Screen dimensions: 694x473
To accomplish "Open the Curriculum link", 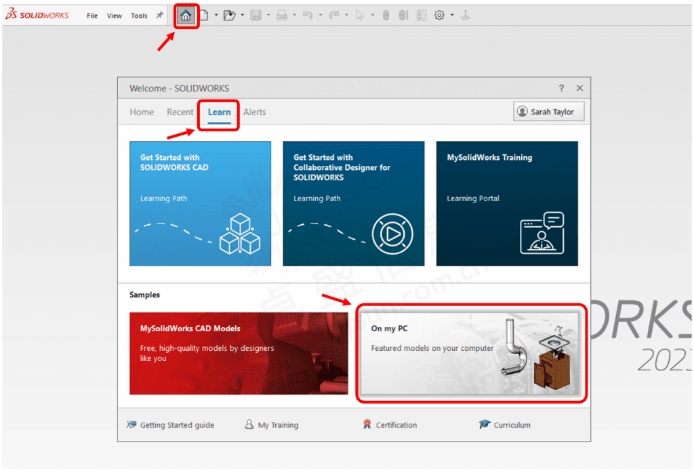I will (505, 425).
